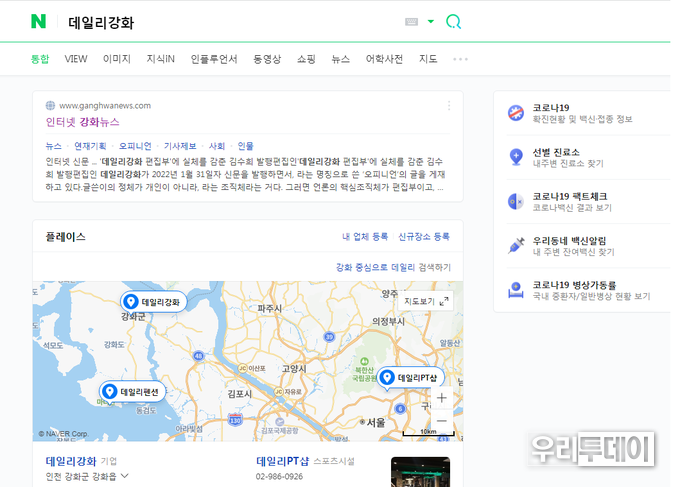Open the www.ganghwanews.com URL link
The image size is (680, 487).
click(x=105, y=105)
